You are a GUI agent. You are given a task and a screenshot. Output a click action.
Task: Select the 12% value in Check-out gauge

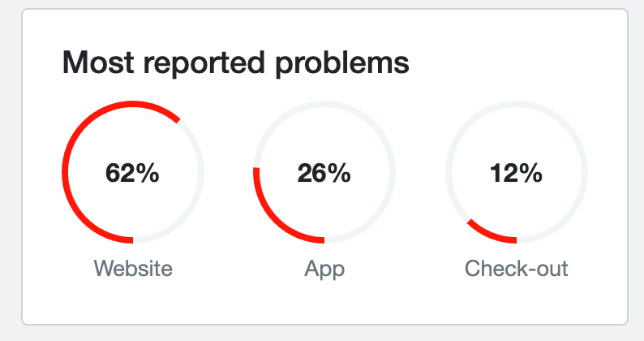[x=517, y=173]
